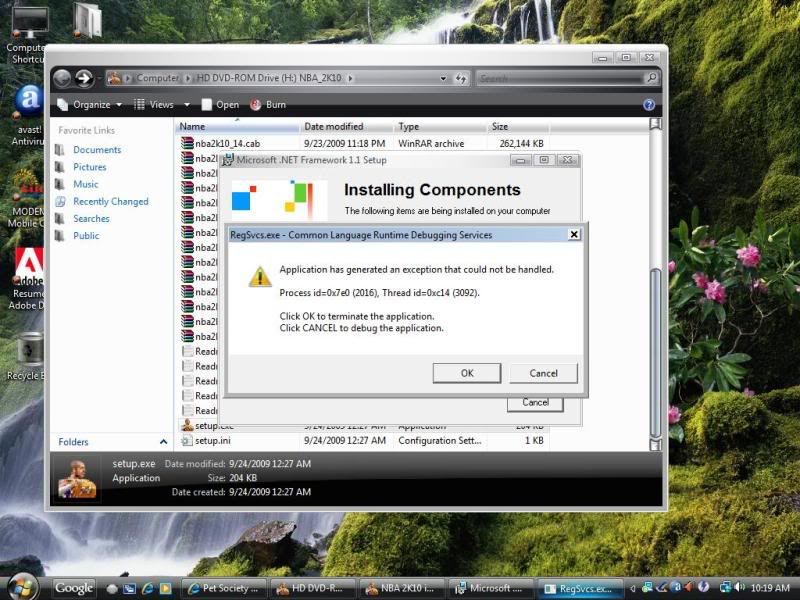
Task: Open Searches in Favorite Links
Action: [x=91, y=218]
